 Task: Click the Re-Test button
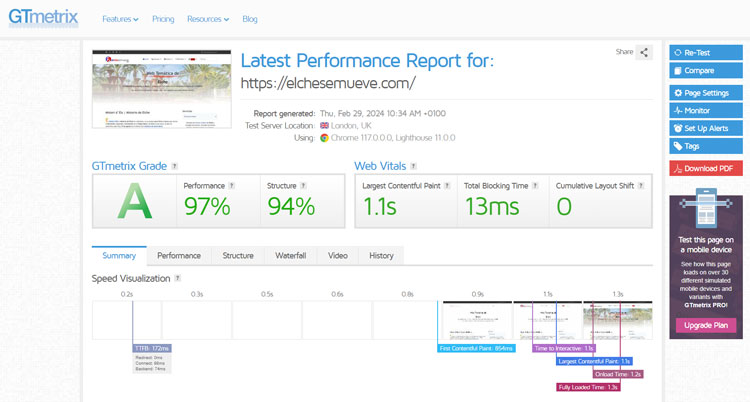[706, 53]
